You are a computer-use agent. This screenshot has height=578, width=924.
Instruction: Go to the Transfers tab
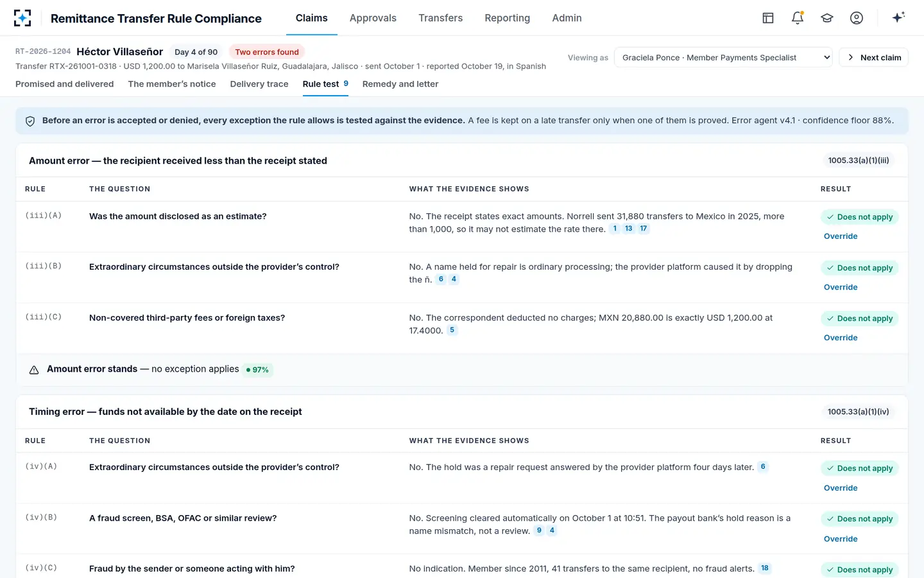441,18
